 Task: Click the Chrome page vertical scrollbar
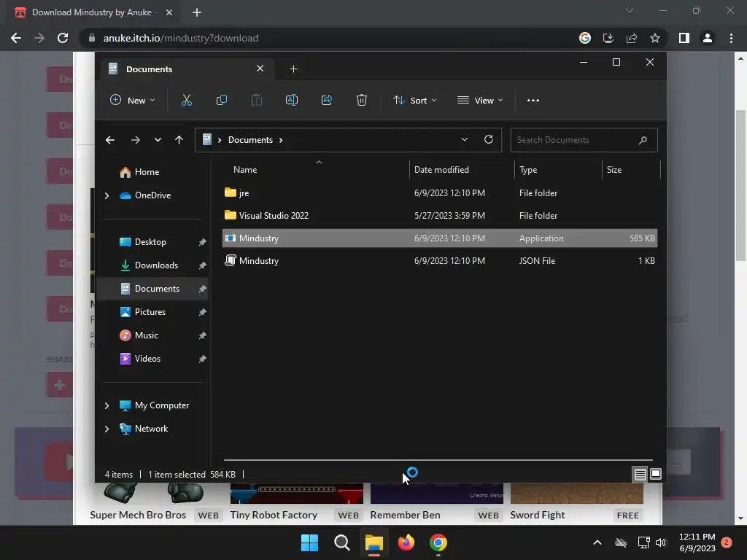click(x=740, y=186)
